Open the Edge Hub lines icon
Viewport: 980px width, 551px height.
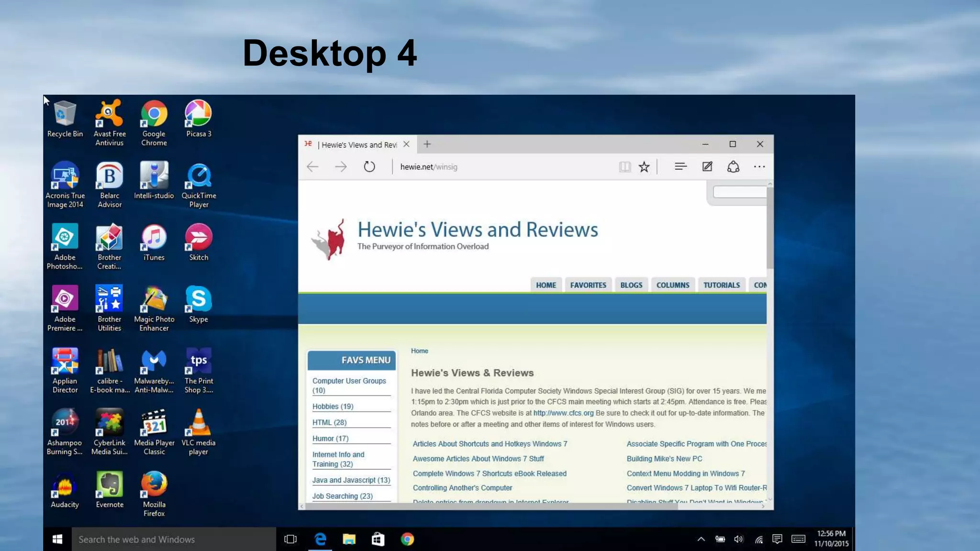[x=680, y=166]
